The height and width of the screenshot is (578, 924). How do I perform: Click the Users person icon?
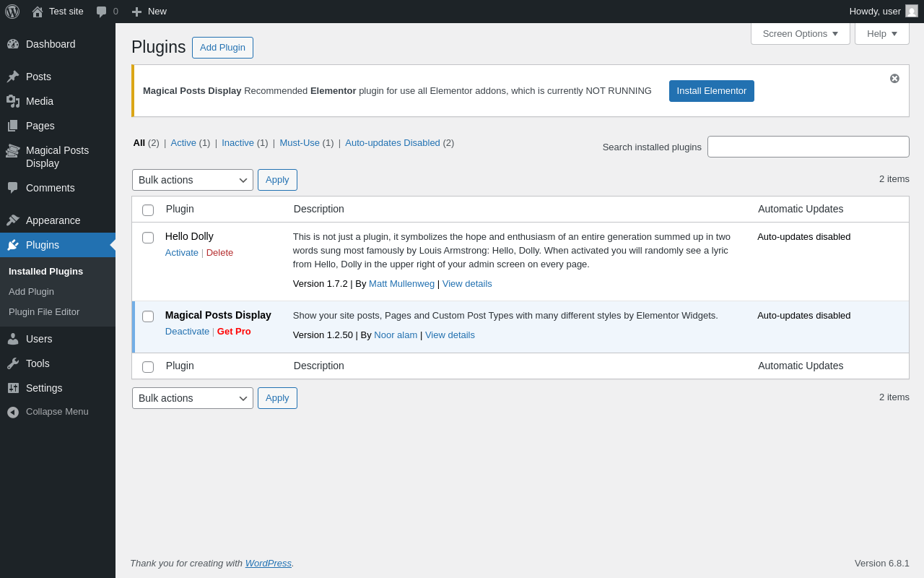[x=13, y=339]
